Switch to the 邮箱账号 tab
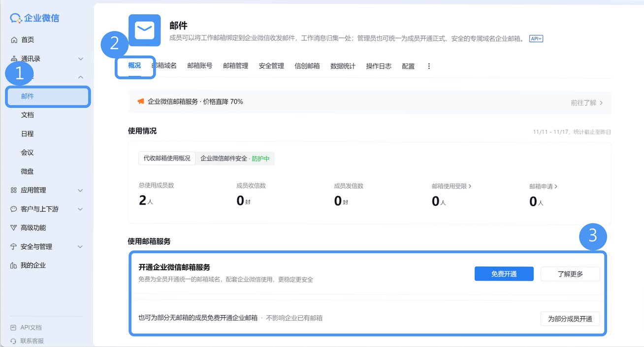The height and width of the screenshot is (347, 644). [199, 65]
